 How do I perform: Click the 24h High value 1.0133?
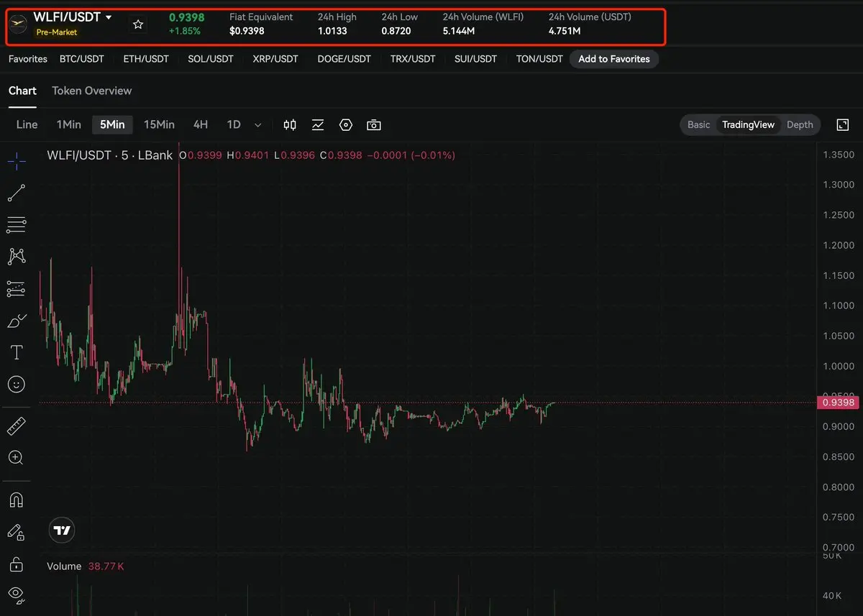tap(332, 31)
